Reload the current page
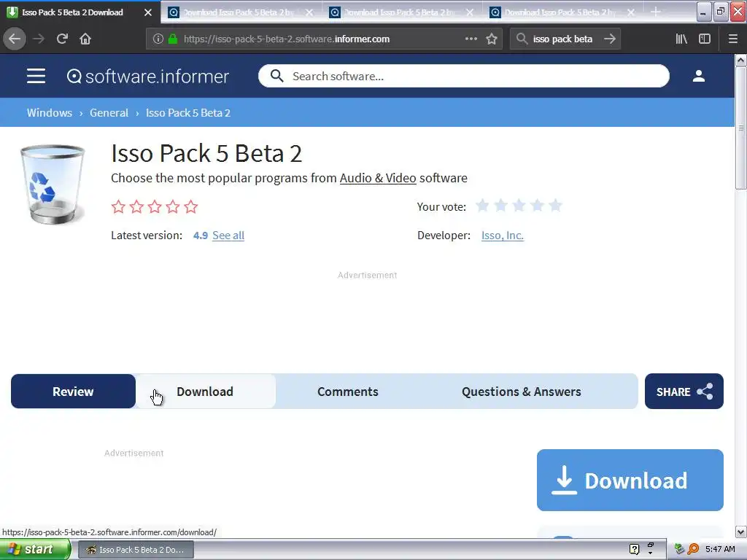Viewport: 747px width, 560px height. pos(62,39)
